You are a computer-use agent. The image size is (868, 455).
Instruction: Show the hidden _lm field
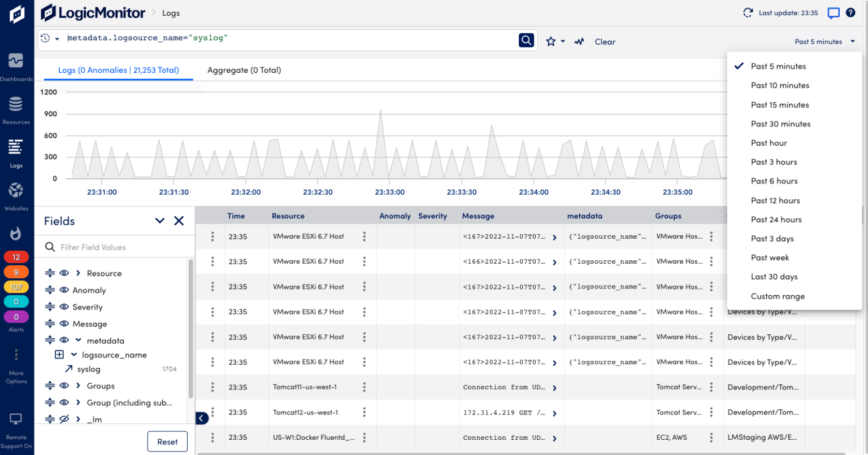[64, 419]
